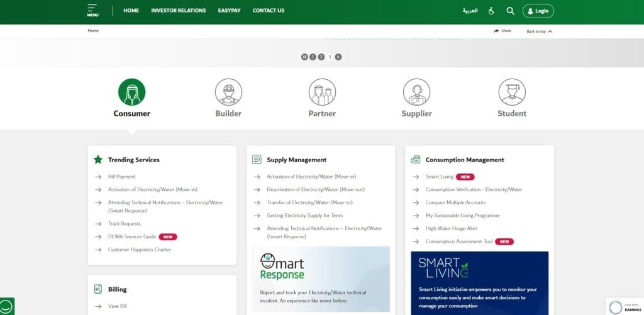Open the Track Requests link
Viewport: 644px width, 315px height.
[x=125, y=224]
